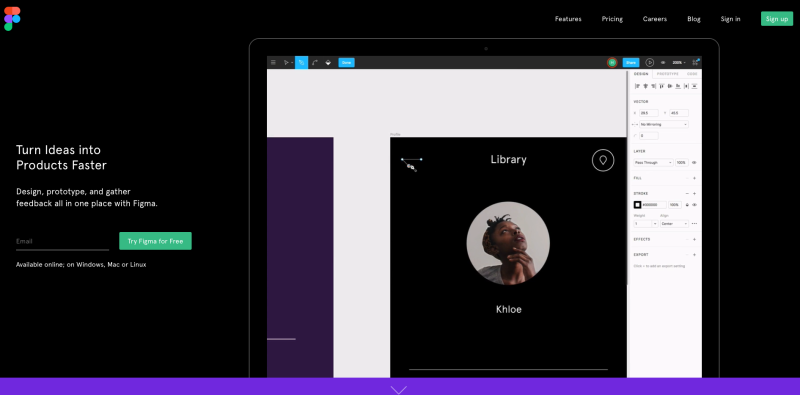Select the Bend tool
Viewport: 800px width, 395px height.
click(315, 62)
